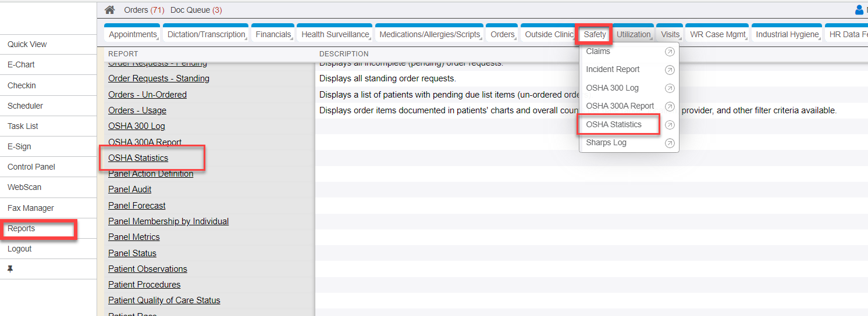
Task: Click the OSHA 300 Log pop-out icon
Action: click(670, 88)
